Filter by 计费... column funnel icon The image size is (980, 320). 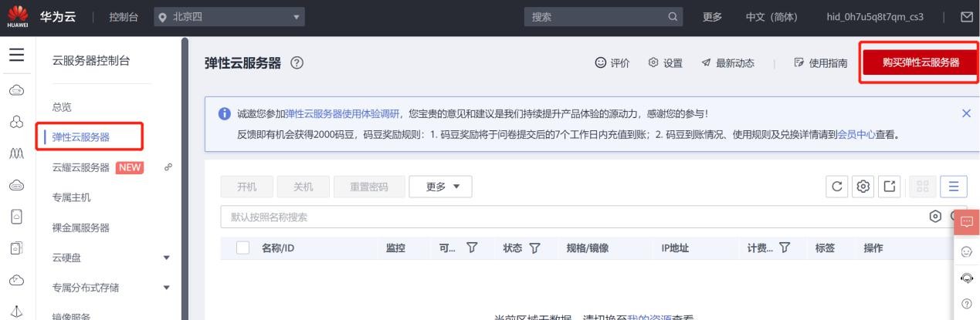(x=786, y=247)
